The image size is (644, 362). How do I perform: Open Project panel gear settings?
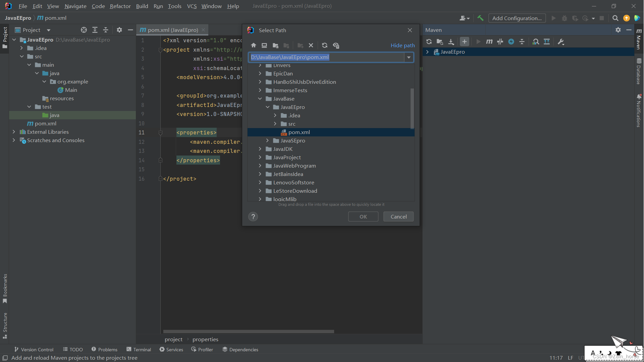click(119, 30)
